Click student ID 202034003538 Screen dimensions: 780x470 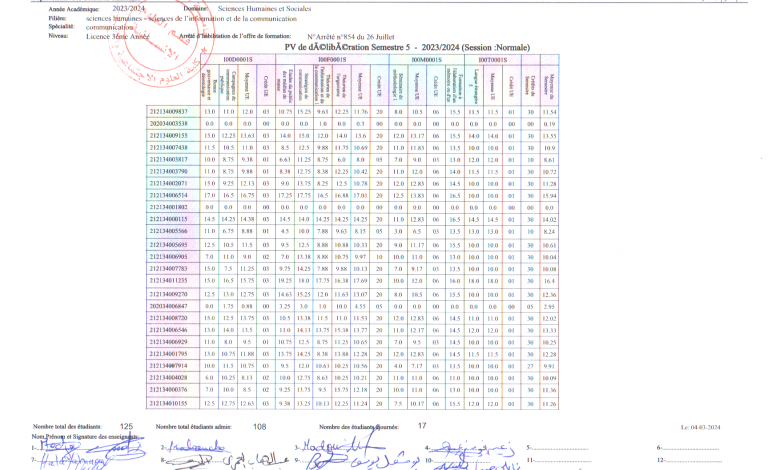[168, 123]
